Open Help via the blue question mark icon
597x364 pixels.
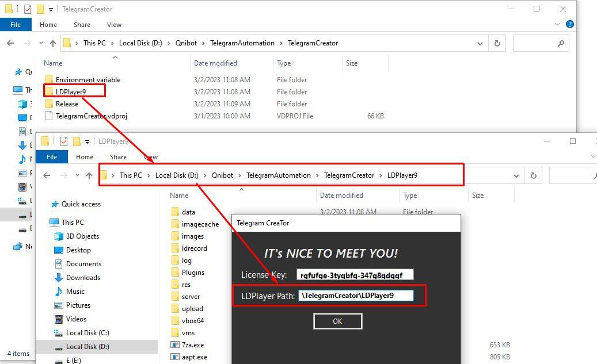click(x=569, y=24)
